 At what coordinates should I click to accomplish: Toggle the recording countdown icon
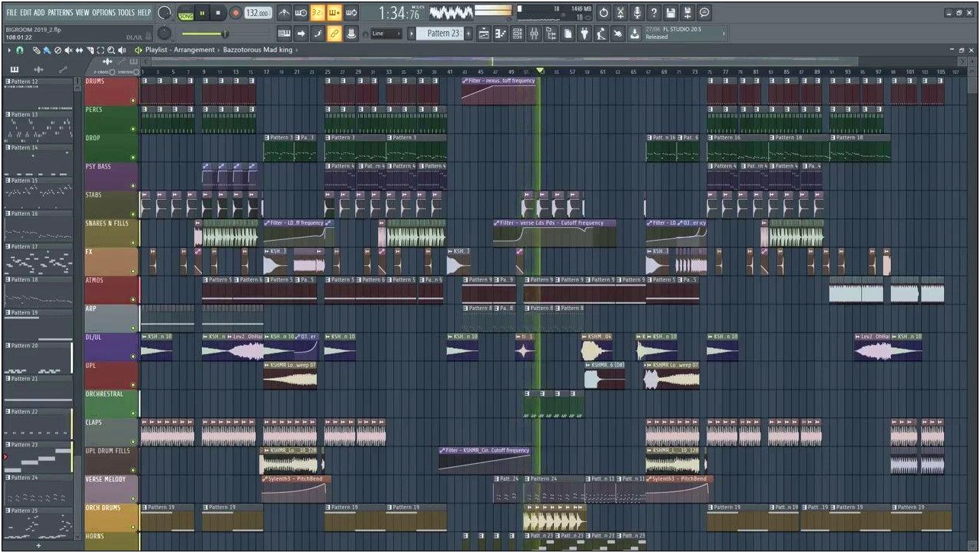318,13
